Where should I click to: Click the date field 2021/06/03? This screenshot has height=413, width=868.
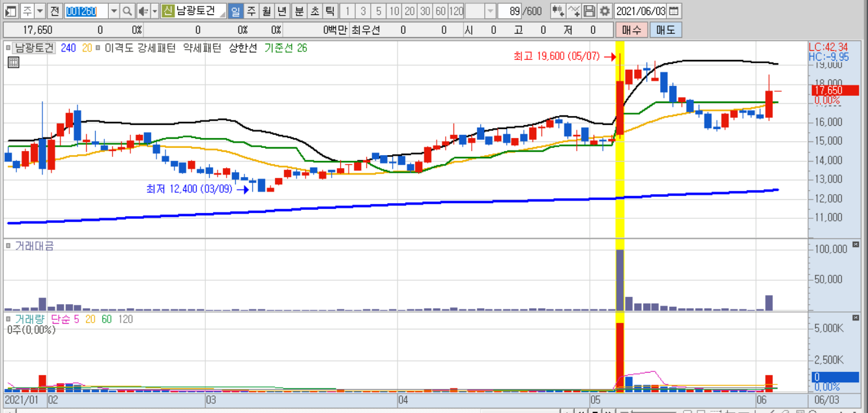point(641,11)
